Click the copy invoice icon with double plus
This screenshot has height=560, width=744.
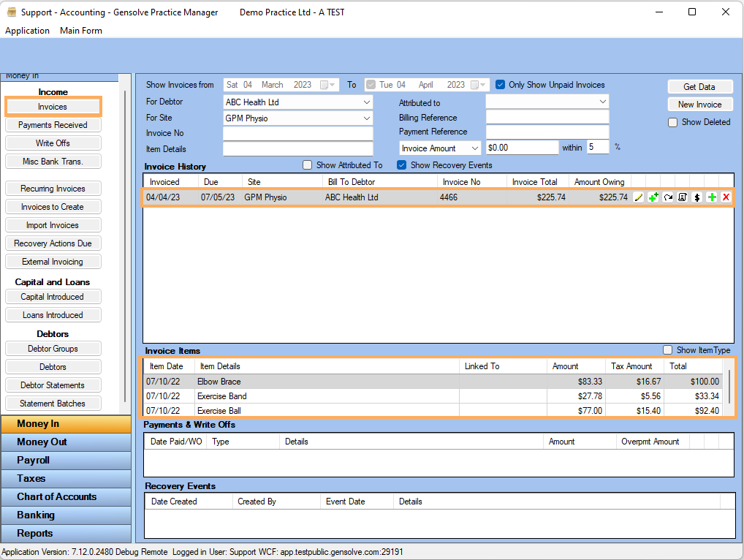[653, 197]
